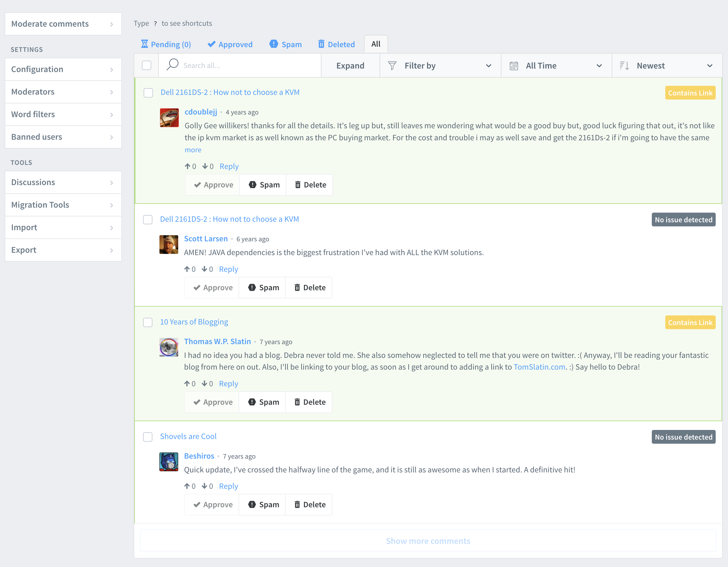Upvote Scott Larsen's comment

(x=187, y=269)
